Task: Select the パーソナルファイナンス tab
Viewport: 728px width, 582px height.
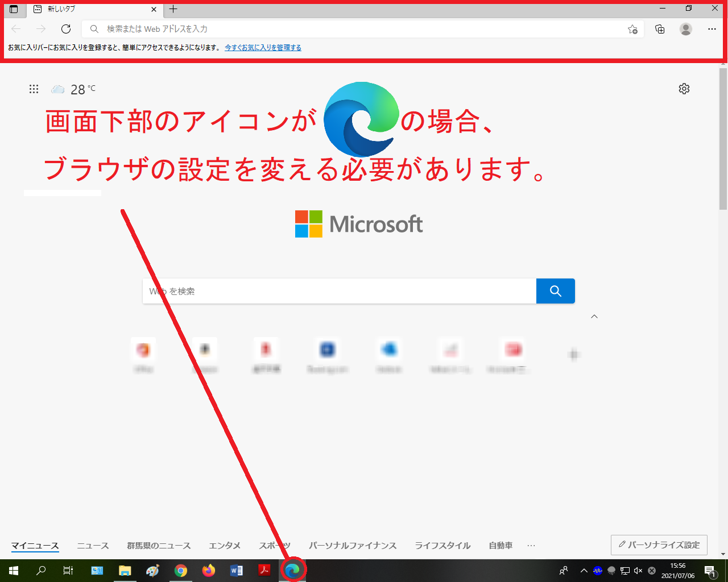Action: point(353,546)
